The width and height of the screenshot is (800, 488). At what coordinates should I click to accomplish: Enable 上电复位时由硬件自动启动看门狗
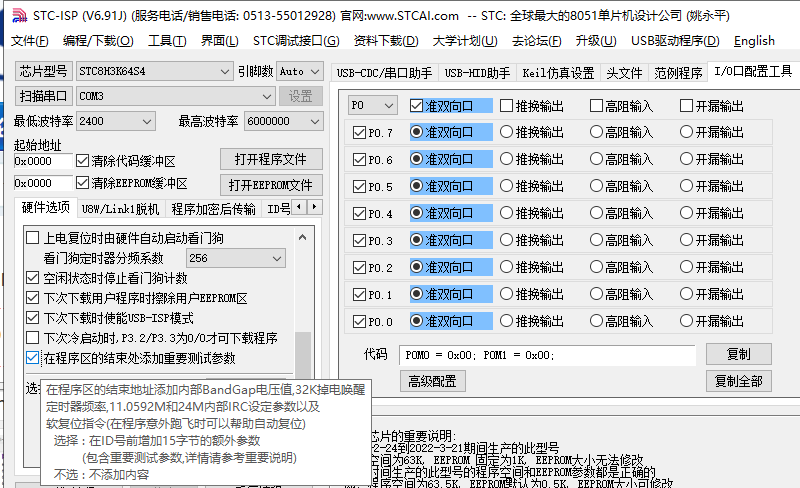coord(33,238)
